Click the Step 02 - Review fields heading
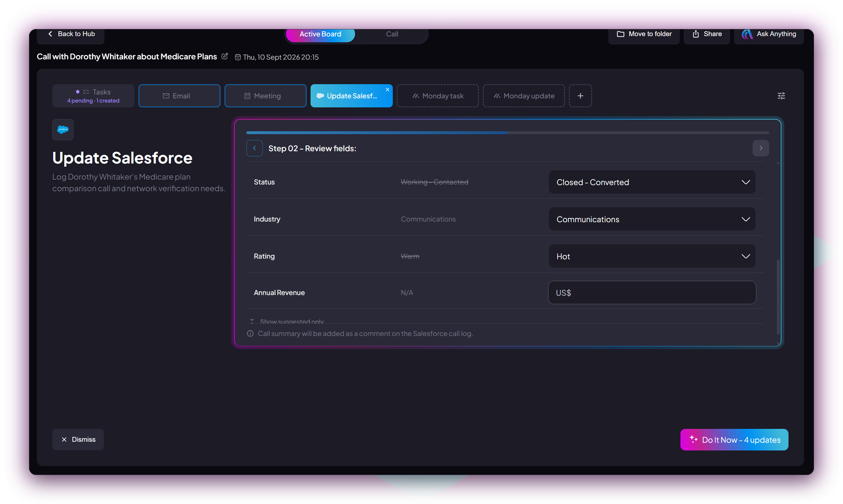This screenshot has width=843, height=504. [x=312, y=148]
